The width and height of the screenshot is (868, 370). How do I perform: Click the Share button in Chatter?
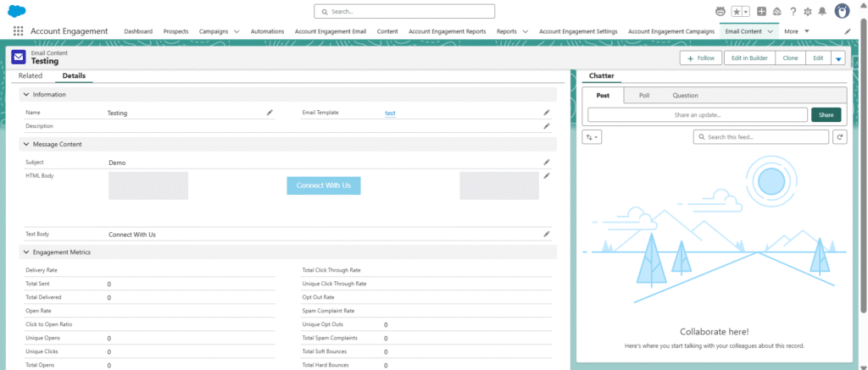[826, 114]
